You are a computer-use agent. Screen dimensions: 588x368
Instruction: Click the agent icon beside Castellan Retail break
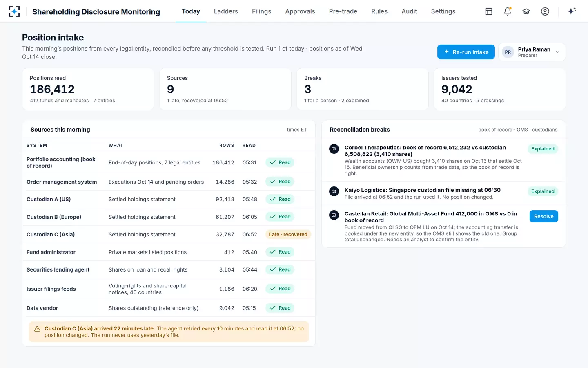point(334,215)
